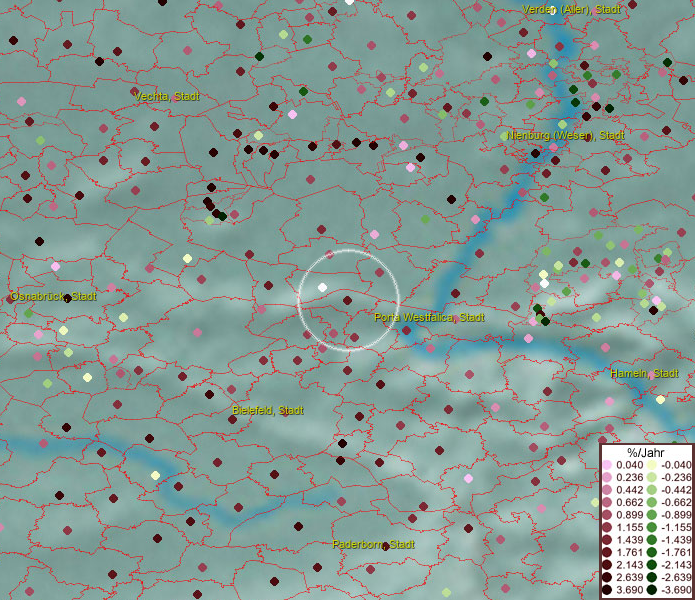Click the dark marker inside the Paderborn label
This screenshot has width=695, height=600.
(385, 546)
